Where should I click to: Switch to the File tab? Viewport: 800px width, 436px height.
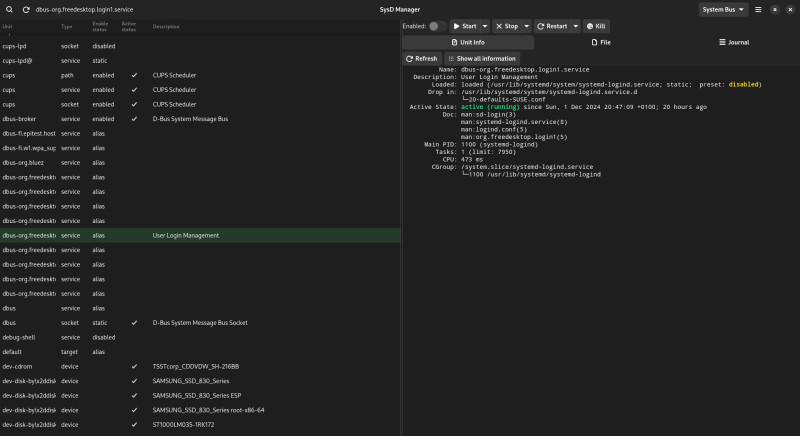pyautogui.click(x=601, y=42)
